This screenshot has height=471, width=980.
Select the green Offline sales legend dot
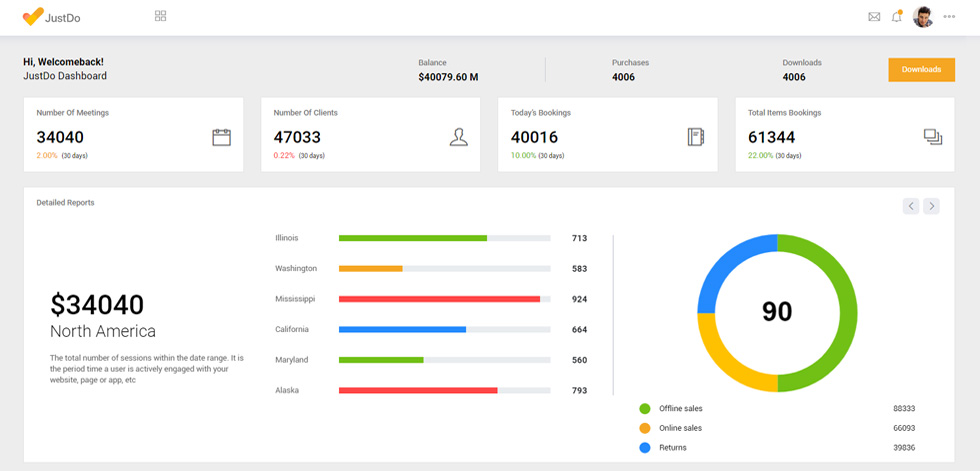click(644, 409)
